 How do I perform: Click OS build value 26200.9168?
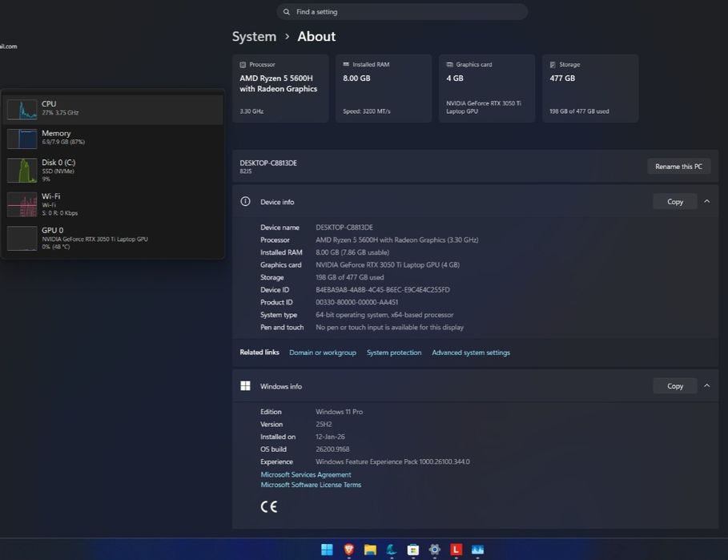[332, 449]
